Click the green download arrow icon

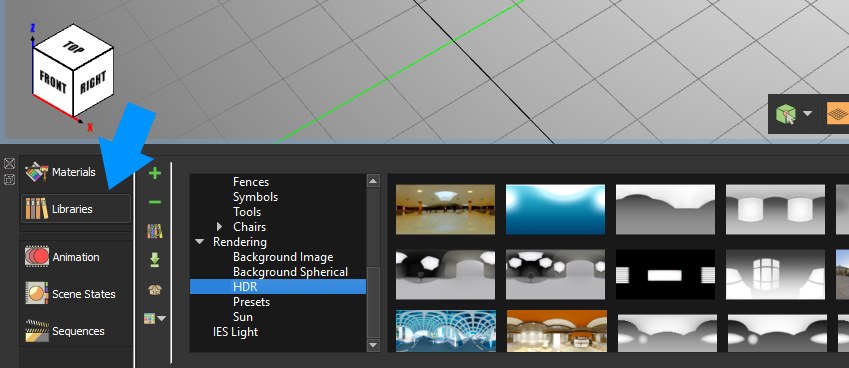pos(155,260)
